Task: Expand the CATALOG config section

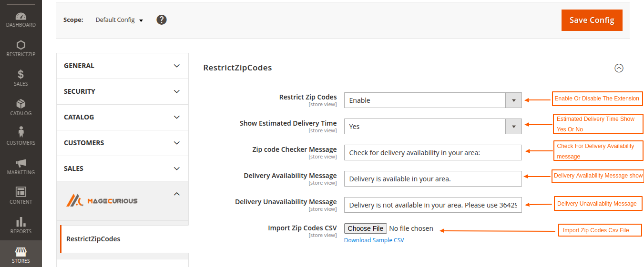Action: [123, 117]
